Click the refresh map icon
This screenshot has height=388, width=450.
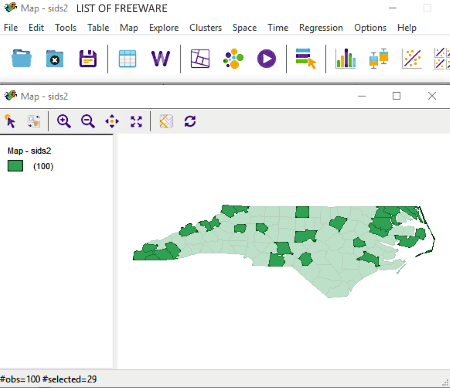click(x=190, y=121)
